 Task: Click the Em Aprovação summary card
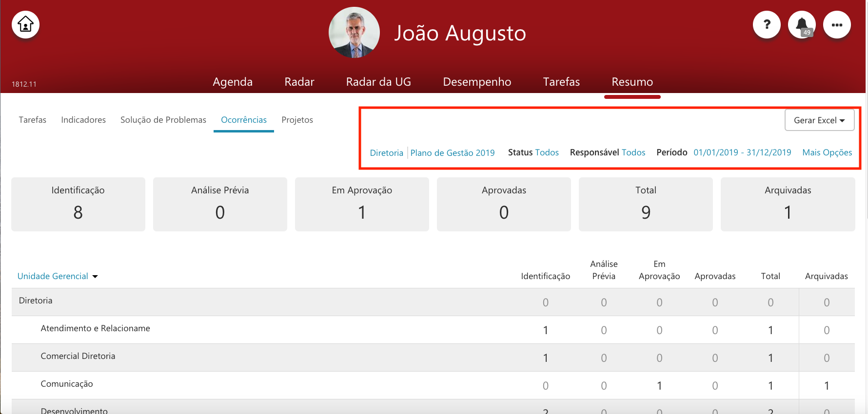point(362,204)
